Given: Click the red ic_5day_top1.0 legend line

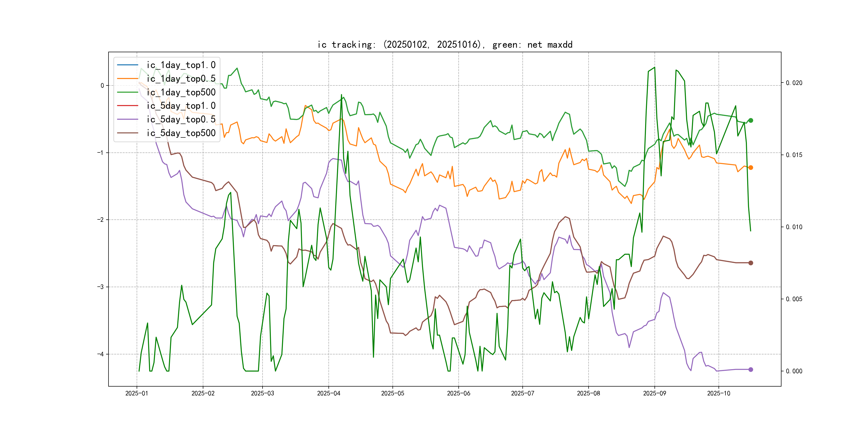Looking at the screenshot, I should [x=127, y=106].
